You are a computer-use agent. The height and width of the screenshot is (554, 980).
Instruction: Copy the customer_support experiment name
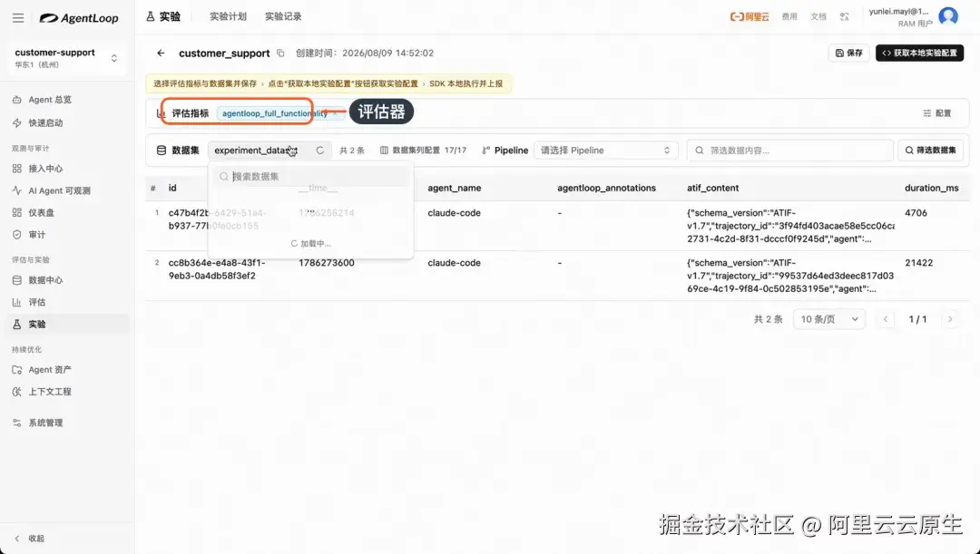280,53
